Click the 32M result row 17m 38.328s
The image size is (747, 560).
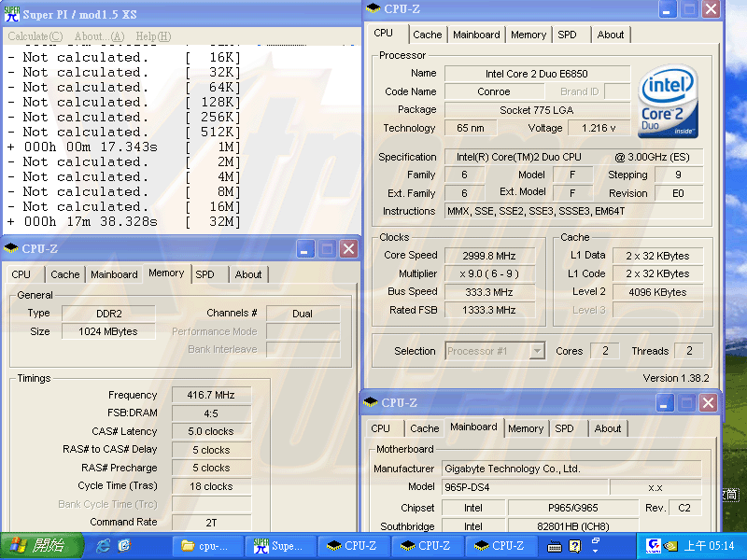tap(124, 222)
